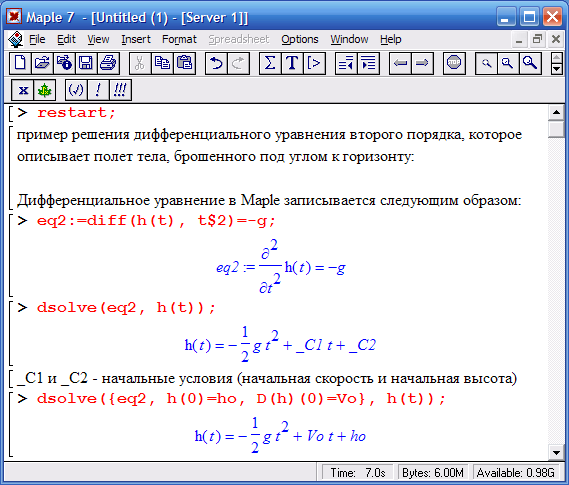Click the dsolve(eq2, h(t)); input line
The width and height of the screenshot is (569, 485).
pos(126,308)
